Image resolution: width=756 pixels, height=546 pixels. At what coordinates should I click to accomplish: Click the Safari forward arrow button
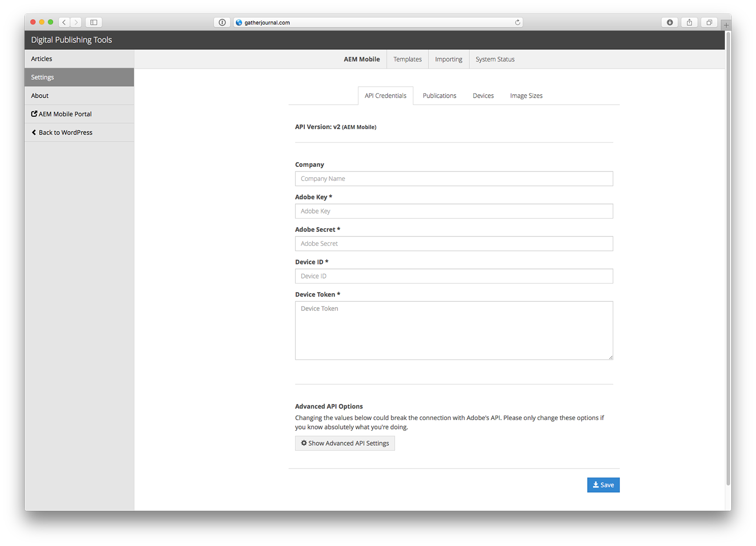76,22
